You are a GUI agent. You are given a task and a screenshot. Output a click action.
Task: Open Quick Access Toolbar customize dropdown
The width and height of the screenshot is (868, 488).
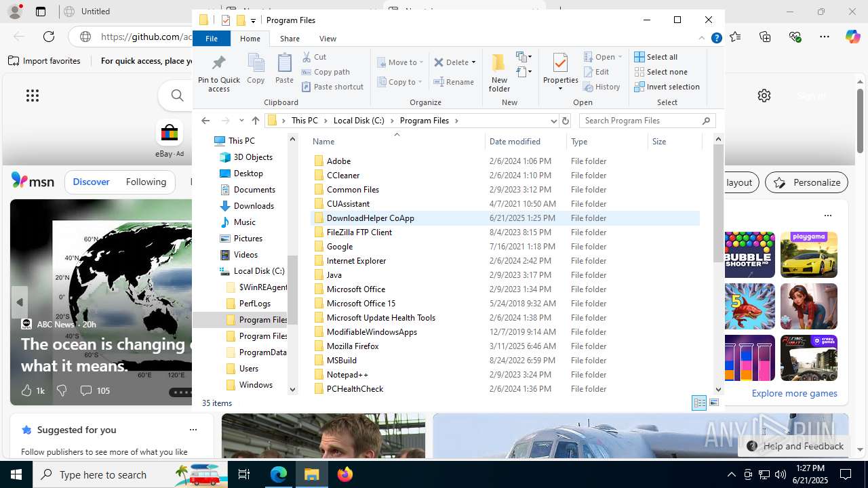253,20
